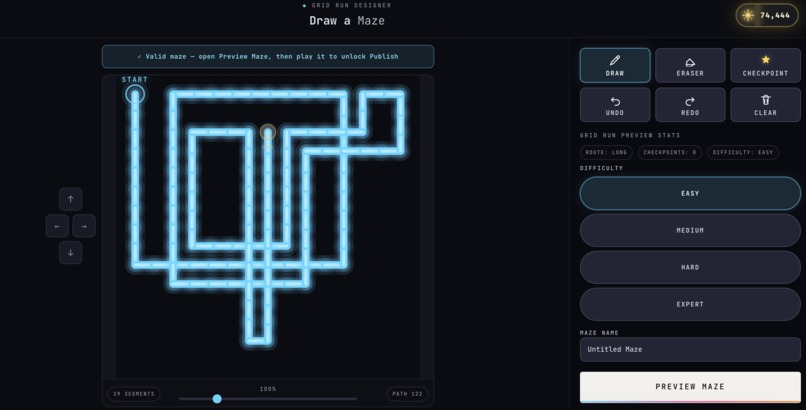Click the START node circle
Image resolution: width=806 pixels, height=410 pixels.
point(135,95)
